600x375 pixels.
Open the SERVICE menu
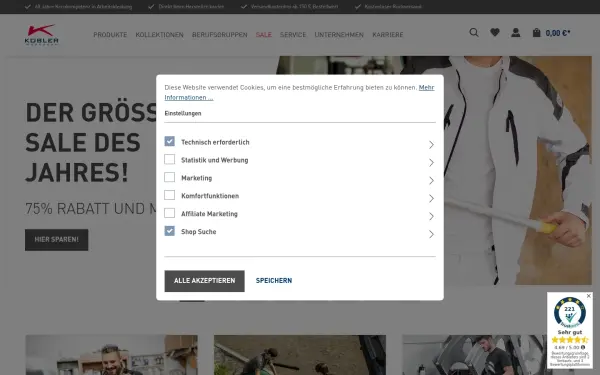293,34
